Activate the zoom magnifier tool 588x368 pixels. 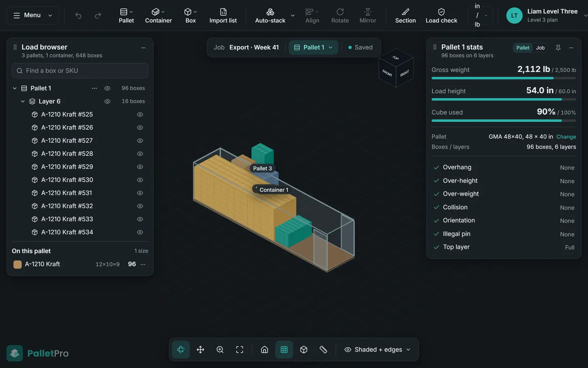click(220, 350)
